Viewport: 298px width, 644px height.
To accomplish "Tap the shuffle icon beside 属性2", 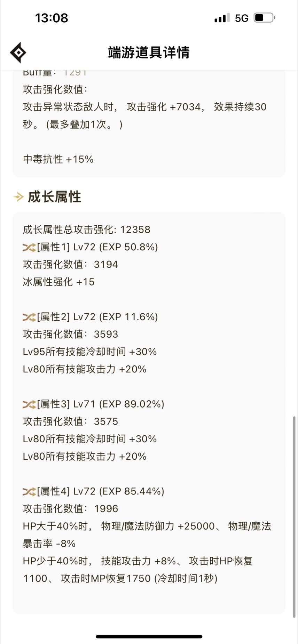I will (29, 317).
